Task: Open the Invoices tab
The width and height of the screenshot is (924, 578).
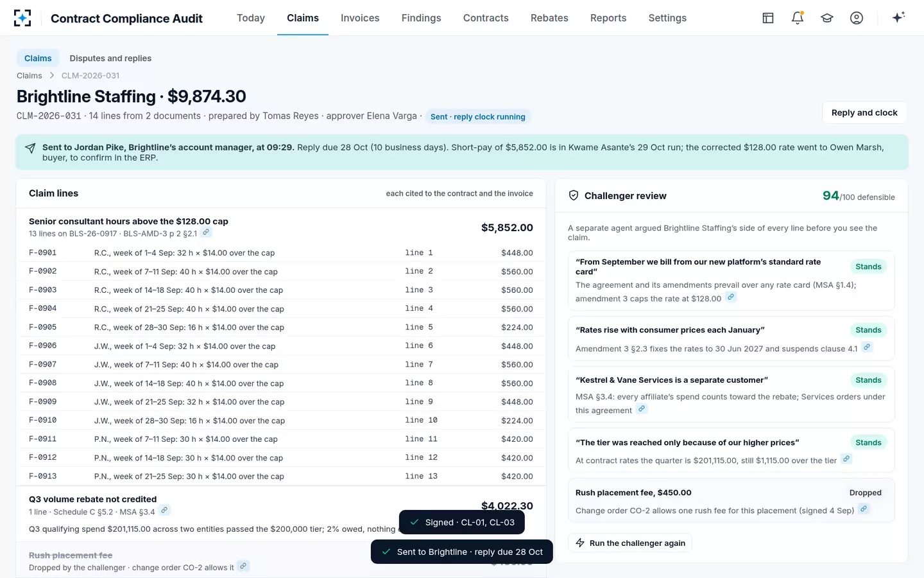Action: pyautogui.click(x=360, y=18)
